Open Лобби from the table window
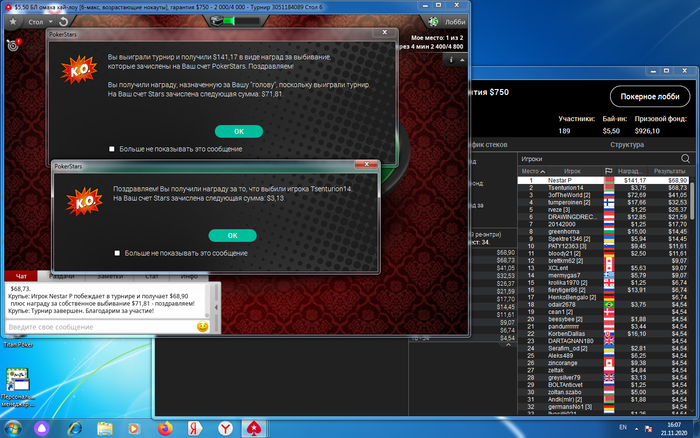The height and width of the screenshot is (438, 700). click(x=455, y=21)
